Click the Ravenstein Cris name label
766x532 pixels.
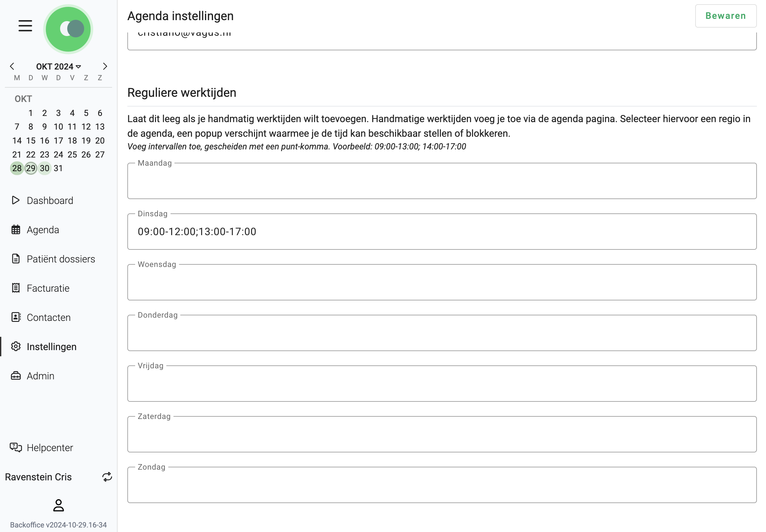click(x=38, y=477)
